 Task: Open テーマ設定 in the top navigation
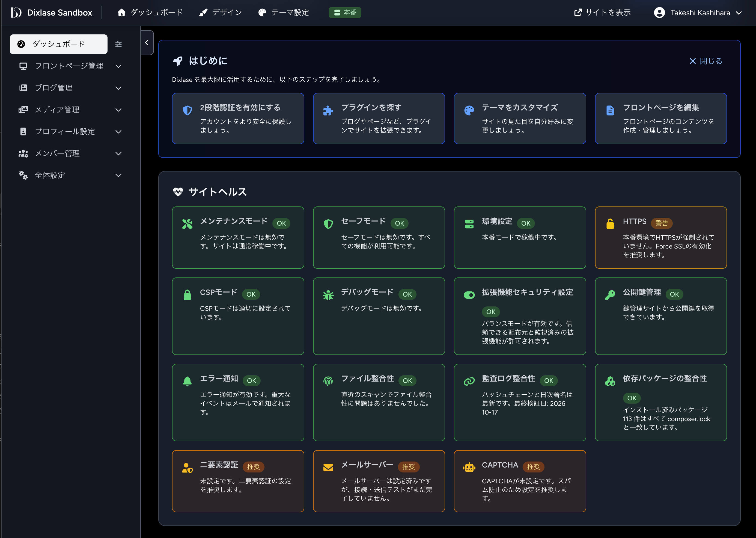283,13
